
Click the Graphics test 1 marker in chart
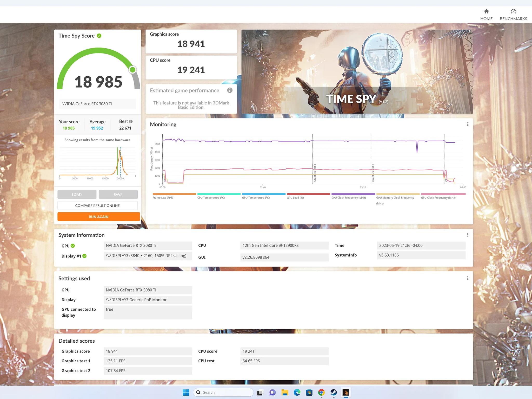coord(315,173)
